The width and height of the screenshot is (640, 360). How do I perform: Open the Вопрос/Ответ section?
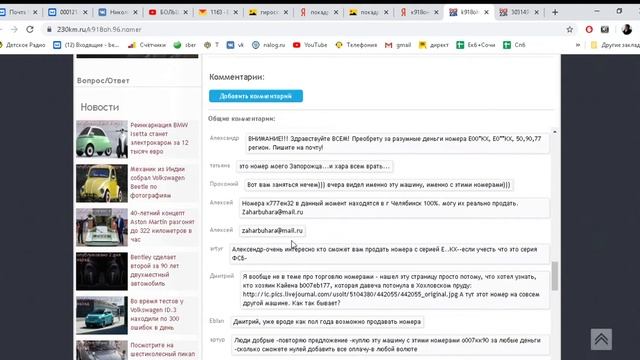click(x=103, y=80)
